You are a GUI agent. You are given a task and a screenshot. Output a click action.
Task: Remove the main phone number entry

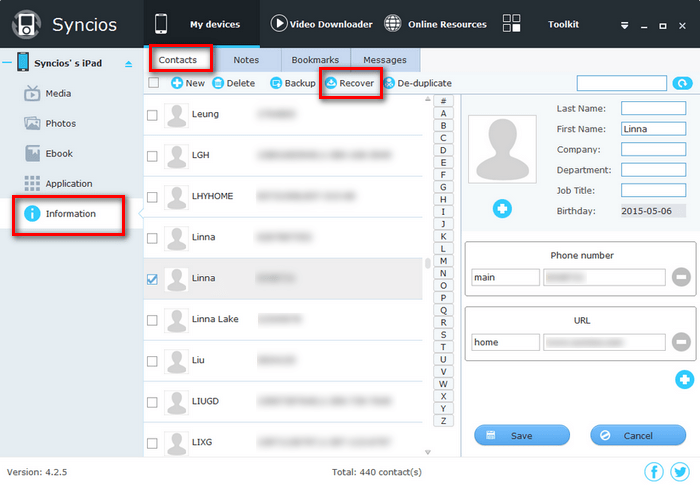[x=681, y=277]
